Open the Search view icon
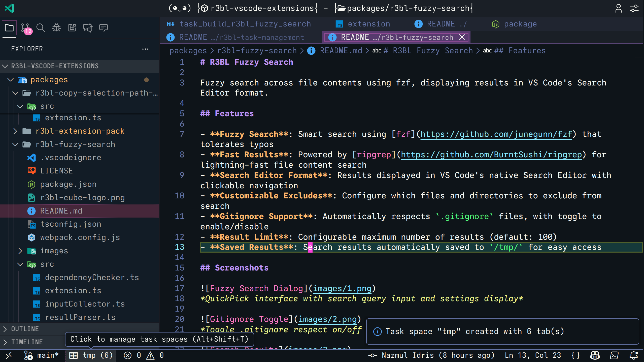 click(41, 28)
